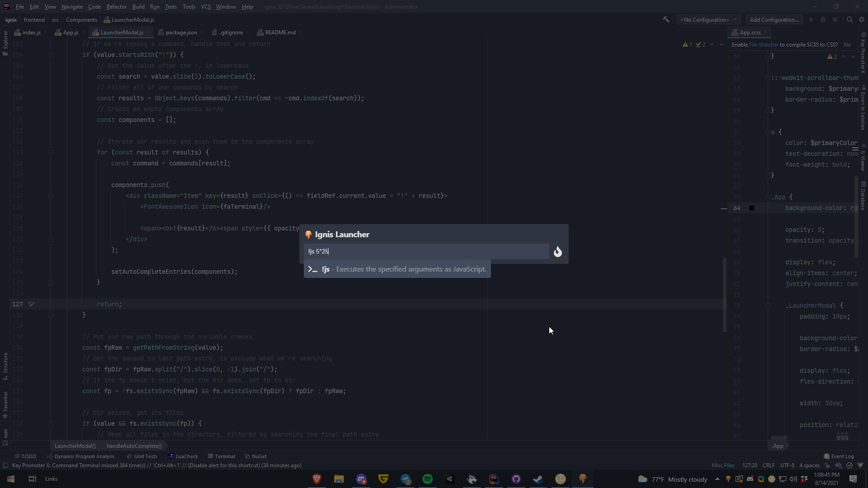Collapse the div element fold marker on line 117
The image size is (868, 488).
tap(51, 196)
